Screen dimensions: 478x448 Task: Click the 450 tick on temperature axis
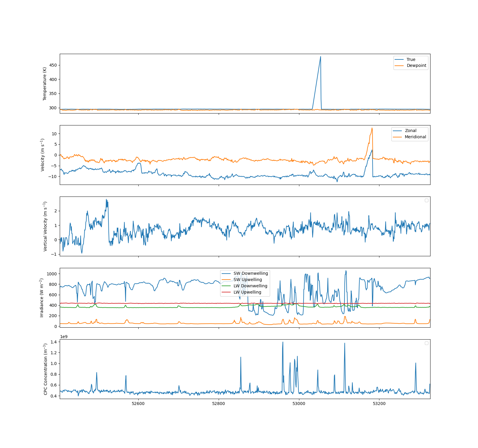pos(53,65)
